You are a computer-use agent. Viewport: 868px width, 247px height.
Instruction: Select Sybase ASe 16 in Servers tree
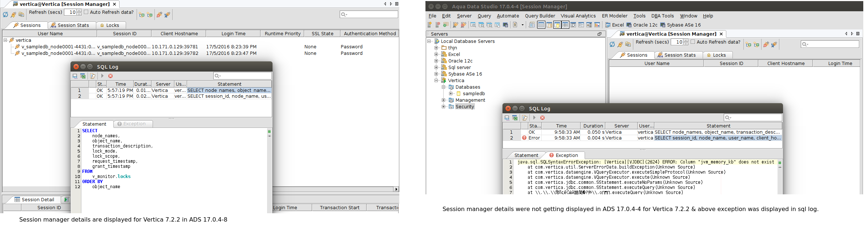point(465,74)
